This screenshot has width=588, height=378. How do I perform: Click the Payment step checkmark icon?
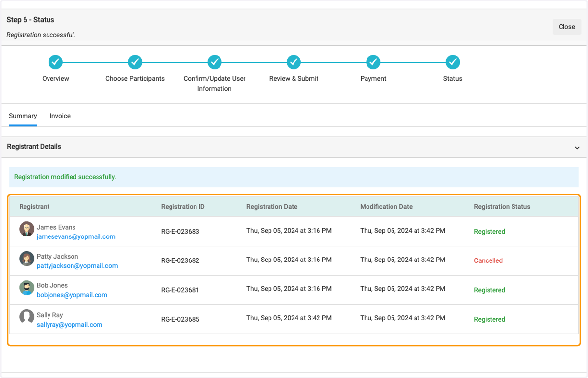(373, 62)
